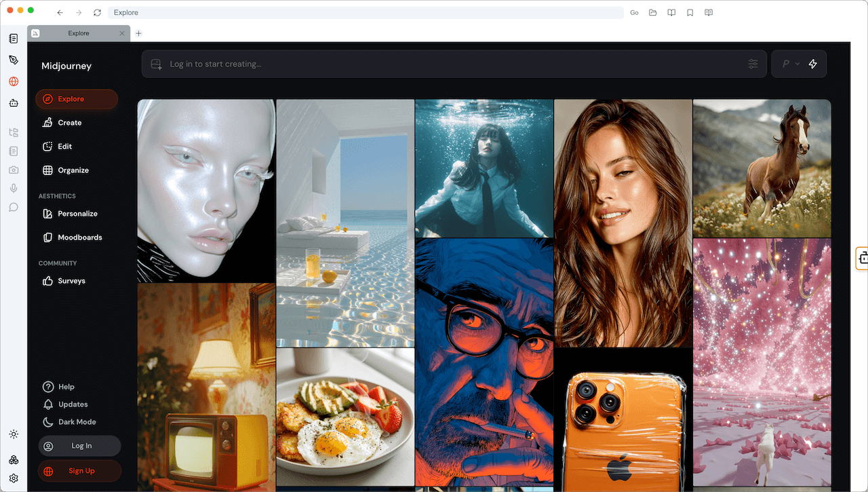Open a new browser tab with plus
Image resolution: width=868 pixels, height=492 pixels.
pyautogui.click(x=138, y=33)
